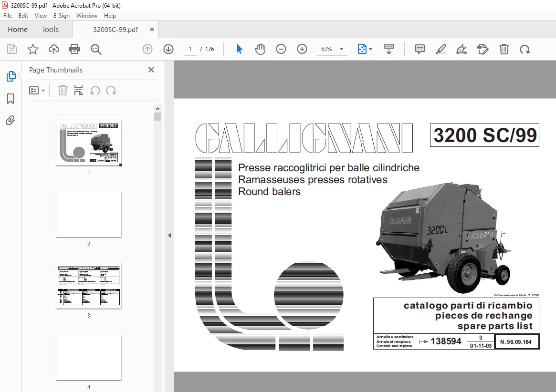The height and width of the screenshot is (392, 556).
Task: Rotate thumbnail clockwise
Action: click(x=111, y=91)
